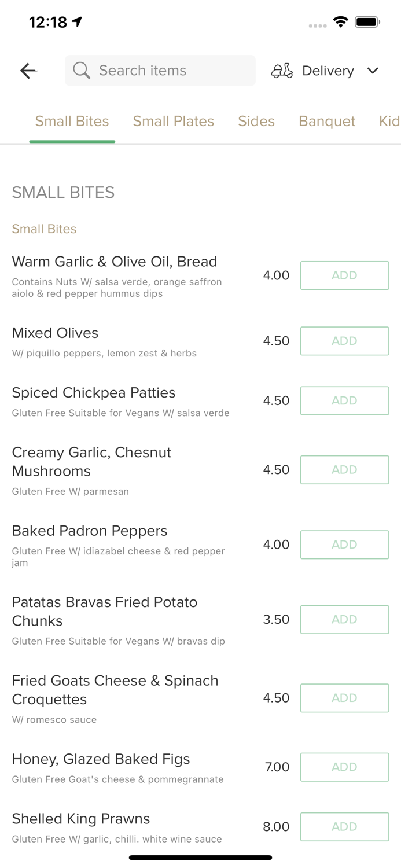Image resolution: width=401 pixels, height=868 pixels.
Task: Add Fried Goats Cheese Croquettes
Action: 344,698
